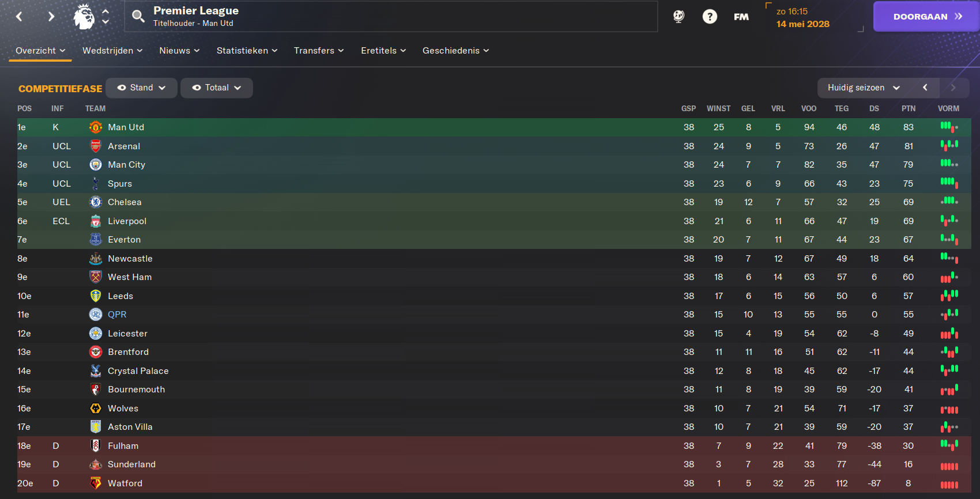Open the Totaal filter dropdown

tap(216, 88)
